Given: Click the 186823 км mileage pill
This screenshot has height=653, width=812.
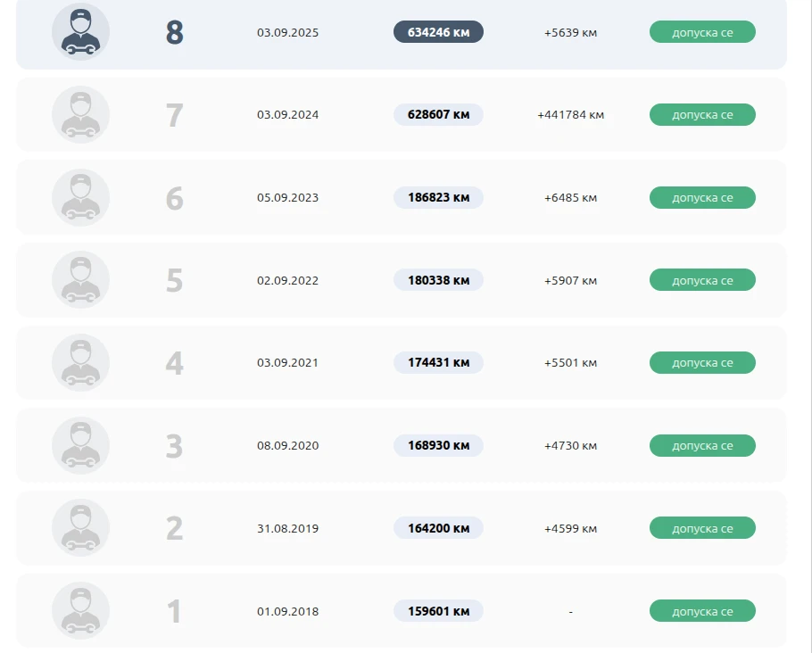Looking at the screenshot, I should point(439,197).
